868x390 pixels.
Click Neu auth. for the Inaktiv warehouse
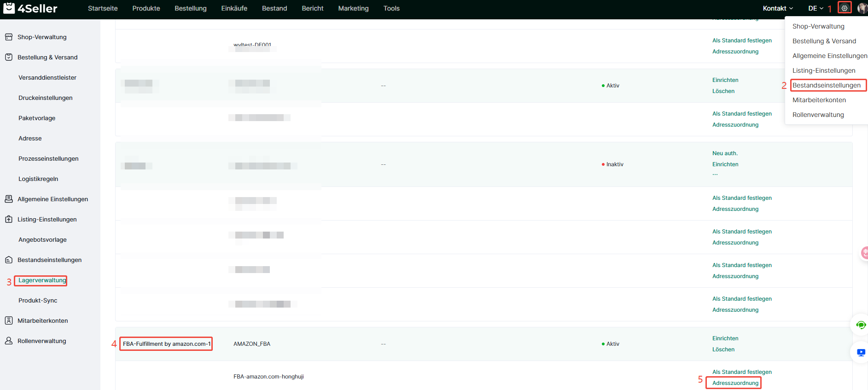click(725, 153)
